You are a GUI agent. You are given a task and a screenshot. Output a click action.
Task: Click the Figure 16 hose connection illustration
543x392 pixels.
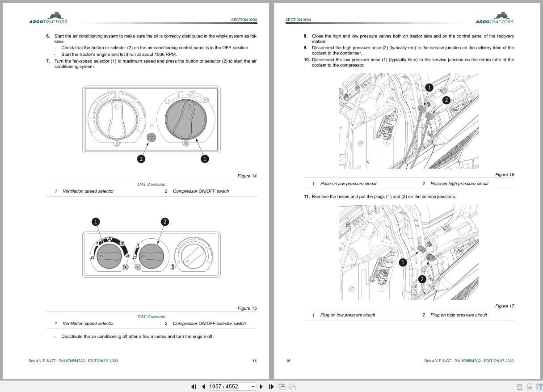click(x=409, y=121)
